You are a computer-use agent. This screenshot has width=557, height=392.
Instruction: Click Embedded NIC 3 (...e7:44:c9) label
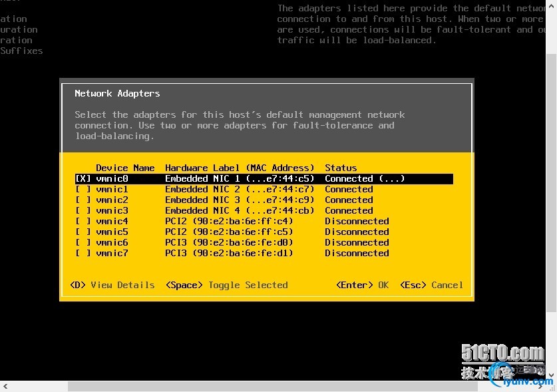coord(240,200)
